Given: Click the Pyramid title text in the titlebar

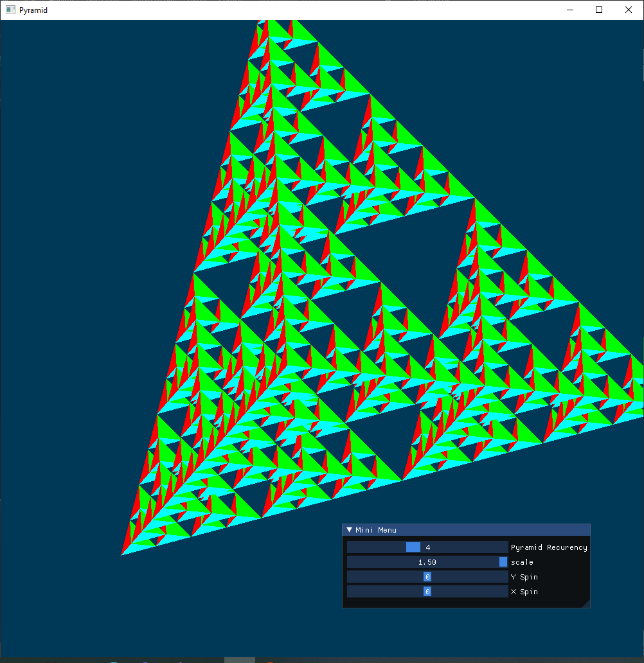Looking at the screenshot, I should pyautogui.click(x=33, y=10).
